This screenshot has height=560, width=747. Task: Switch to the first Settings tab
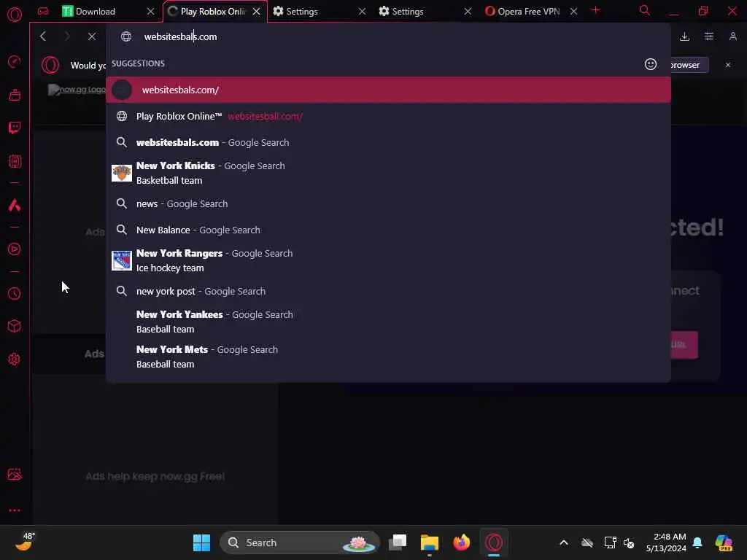(320, 12)
